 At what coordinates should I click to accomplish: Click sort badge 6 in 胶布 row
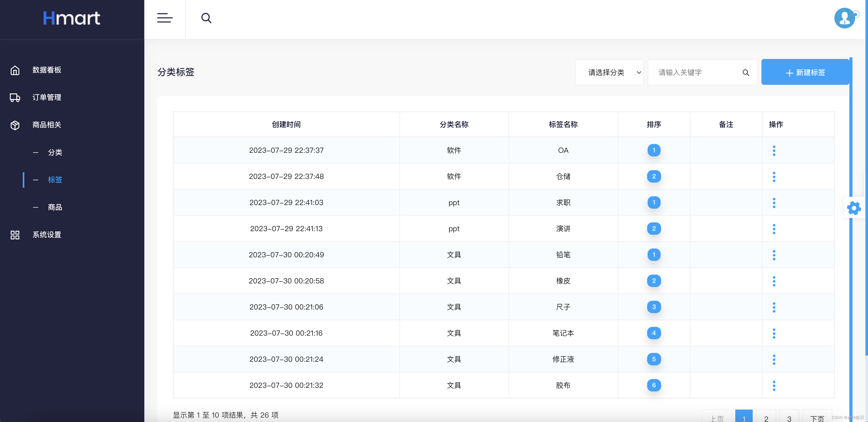point(654,385)
